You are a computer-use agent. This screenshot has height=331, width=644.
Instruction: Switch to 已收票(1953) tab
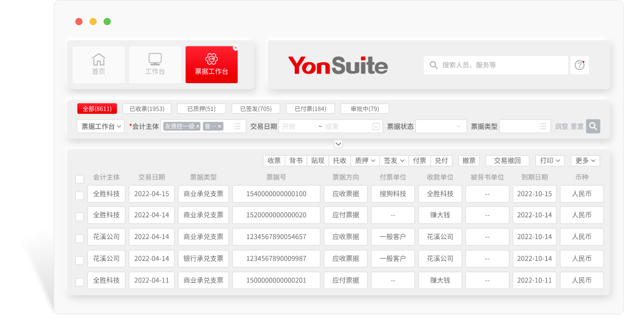(x=147, y=109)
